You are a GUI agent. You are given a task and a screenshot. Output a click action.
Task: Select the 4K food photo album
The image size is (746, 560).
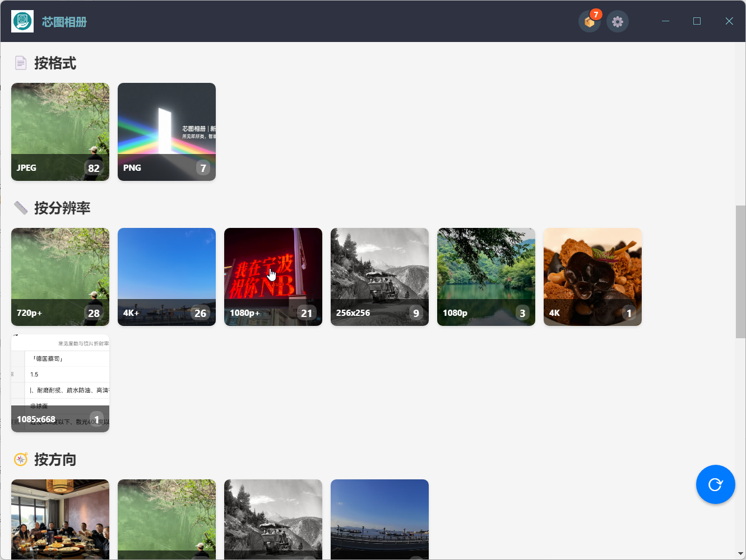(x=592, y=277)
